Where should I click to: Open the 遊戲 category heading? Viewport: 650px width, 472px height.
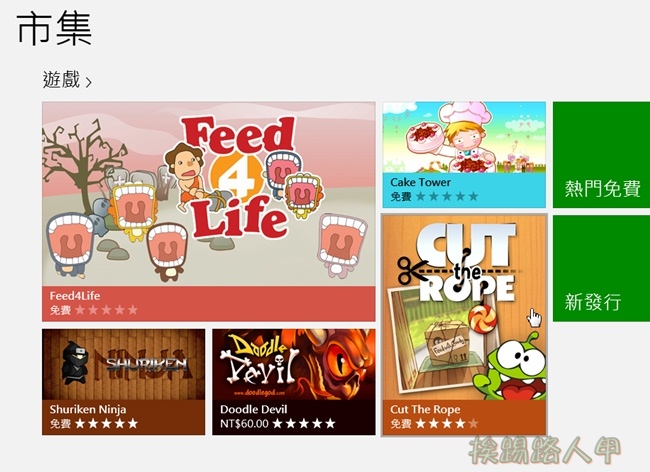61,80
